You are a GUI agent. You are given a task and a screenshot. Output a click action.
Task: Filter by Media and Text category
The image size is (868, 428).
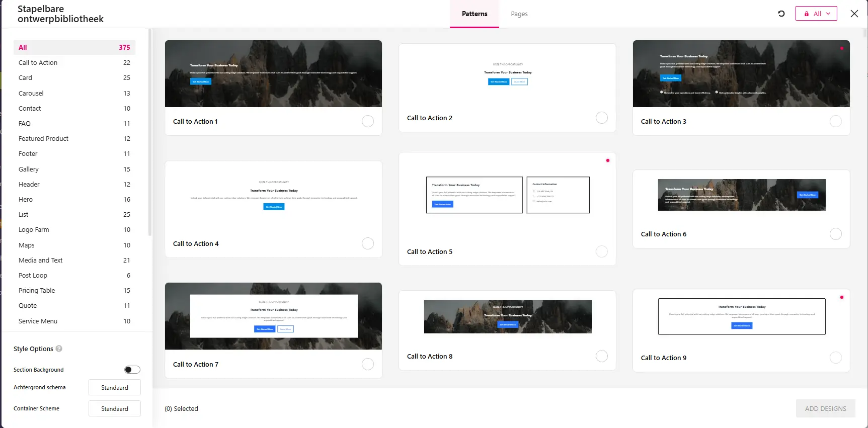point(74,260)
